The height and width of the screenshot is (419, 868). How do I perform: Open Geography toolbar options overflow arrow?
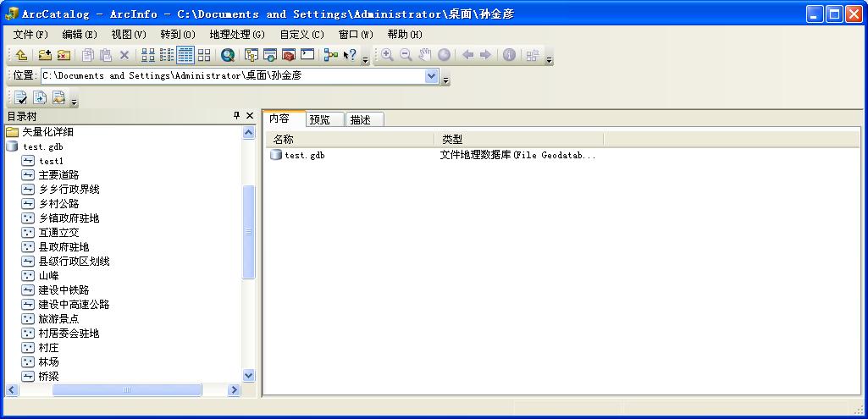coord(549,60)
